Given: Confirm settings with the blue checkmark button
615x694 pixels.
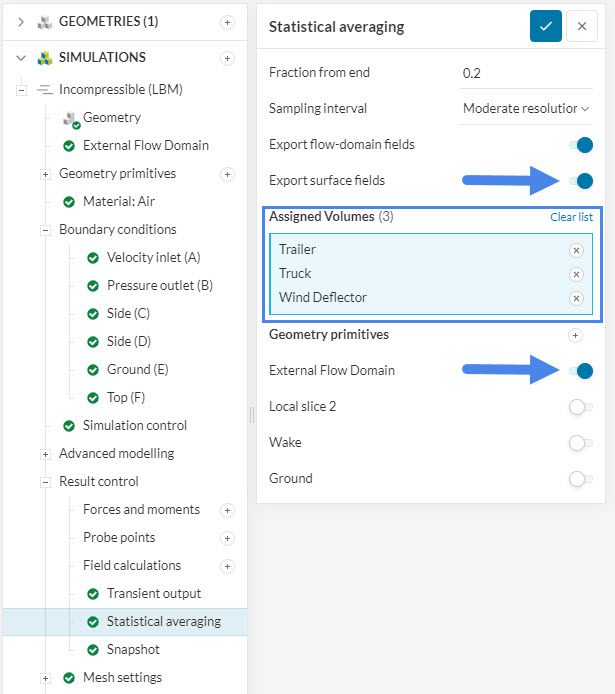Looking at the screenshot, I should click(546, 27).
